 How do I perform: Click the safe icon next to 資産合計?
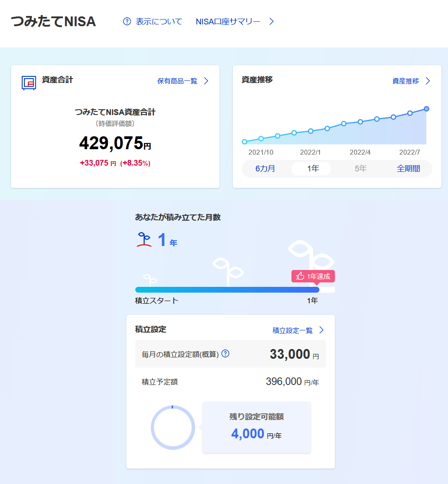point(29,83)
